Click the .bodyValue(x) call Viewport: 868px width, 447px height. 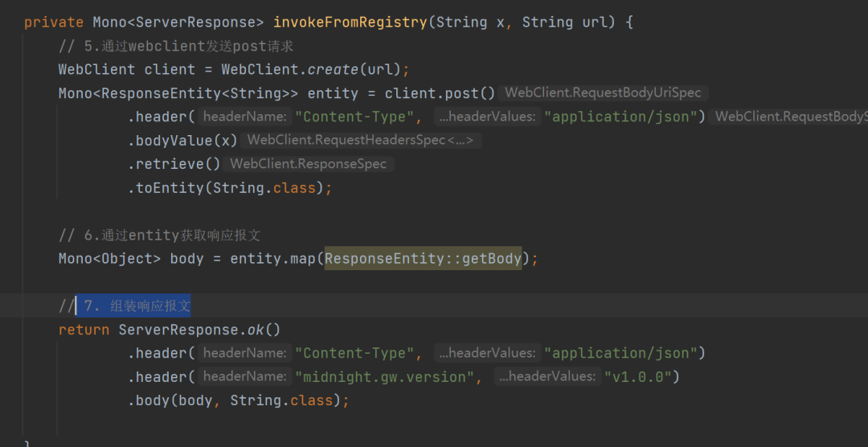coord(183,141)
